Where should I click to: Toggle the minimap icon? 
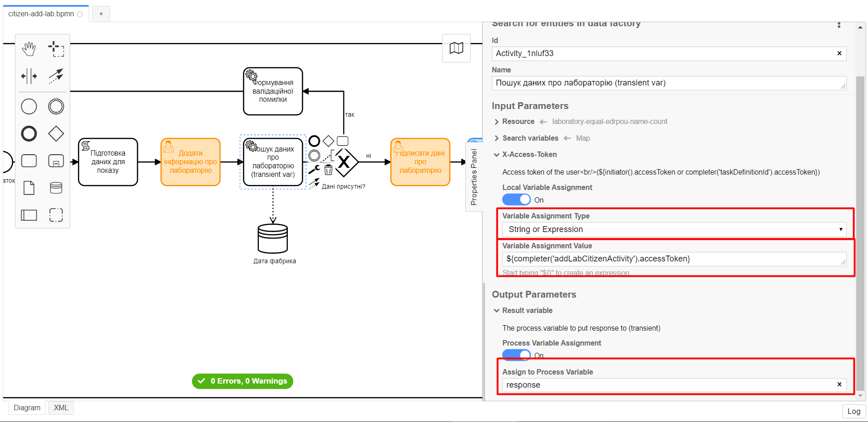[456, 48]
